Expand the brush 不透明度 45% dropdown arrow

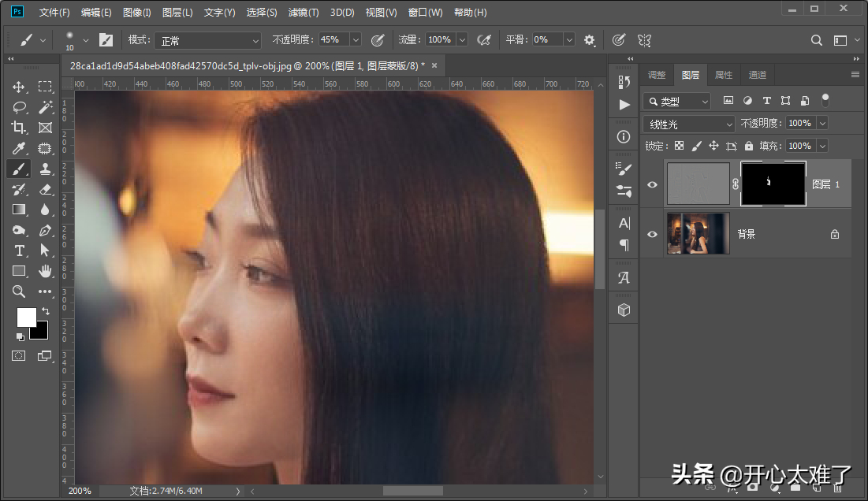[355, 39]
